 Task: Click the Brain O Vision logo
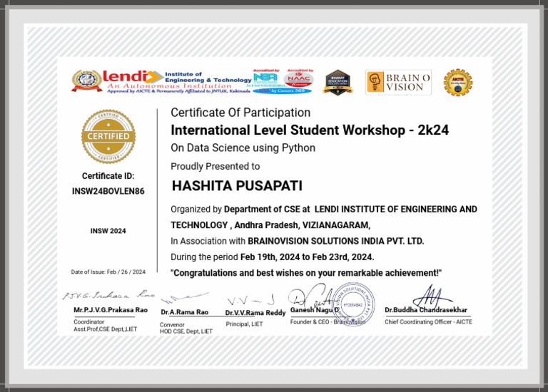click(398, 83)
